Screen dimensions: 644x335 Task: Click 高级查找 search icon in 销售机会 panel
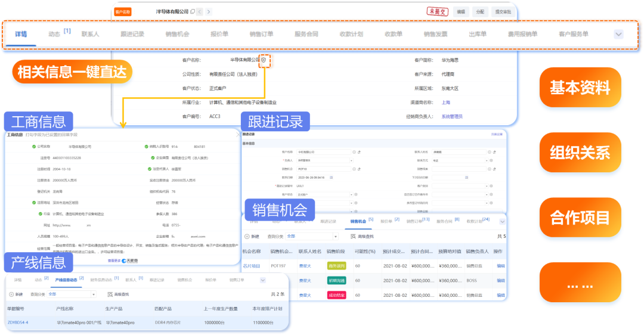tap(353, 237)
